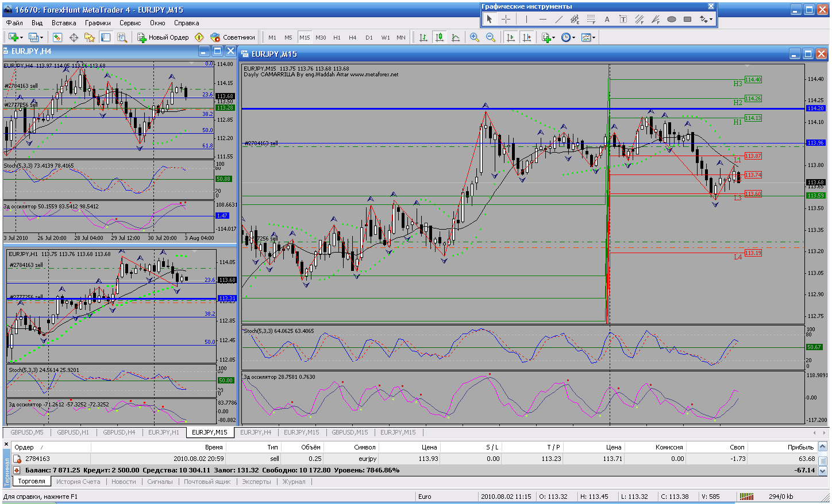
Task: Select the Equidistant Channel tool
Action: (575, 19)
